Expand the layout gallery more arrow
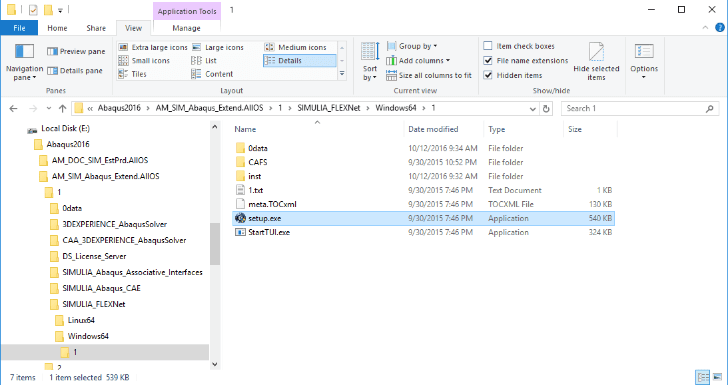This screenshot has width=728, height=385. (342, 73)
